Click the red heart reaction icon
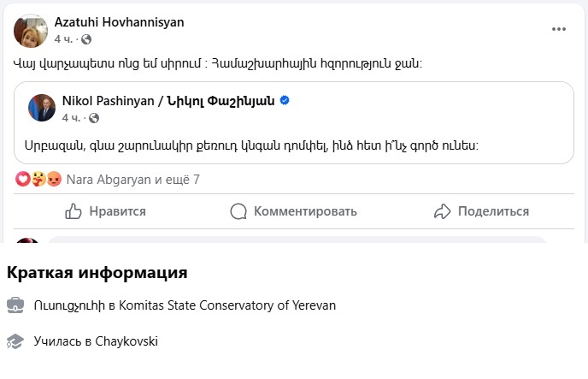Image resolution: width=588 pixels, height=379 pixels. 23,180
